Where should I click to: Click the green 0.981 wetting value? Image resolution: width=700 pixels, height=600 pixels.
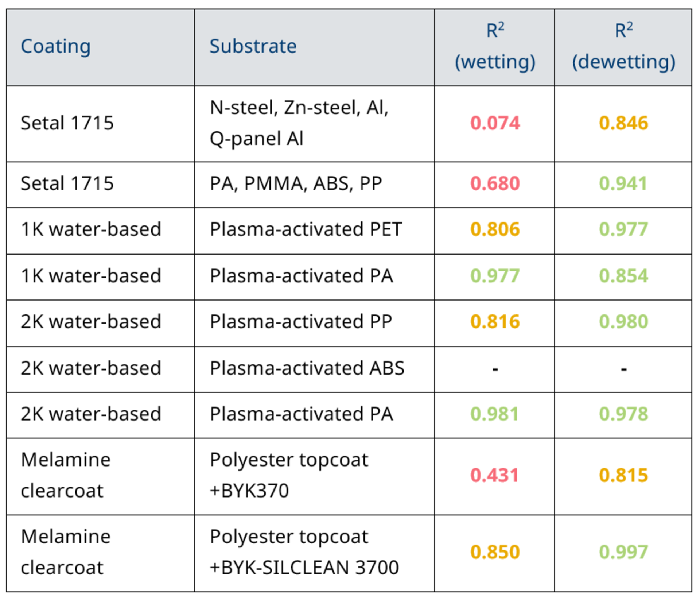tap(495, 414)
